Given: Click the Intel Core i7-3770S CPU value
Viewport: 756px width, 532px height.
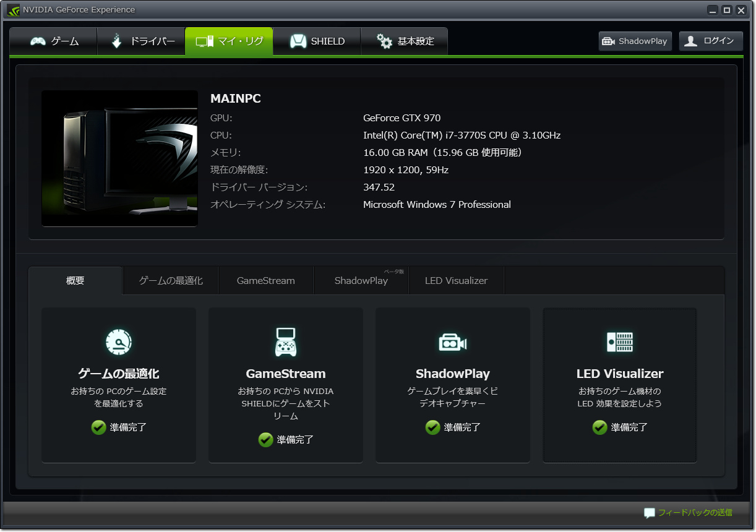Looking at the screenshot, I should [462, 135].
